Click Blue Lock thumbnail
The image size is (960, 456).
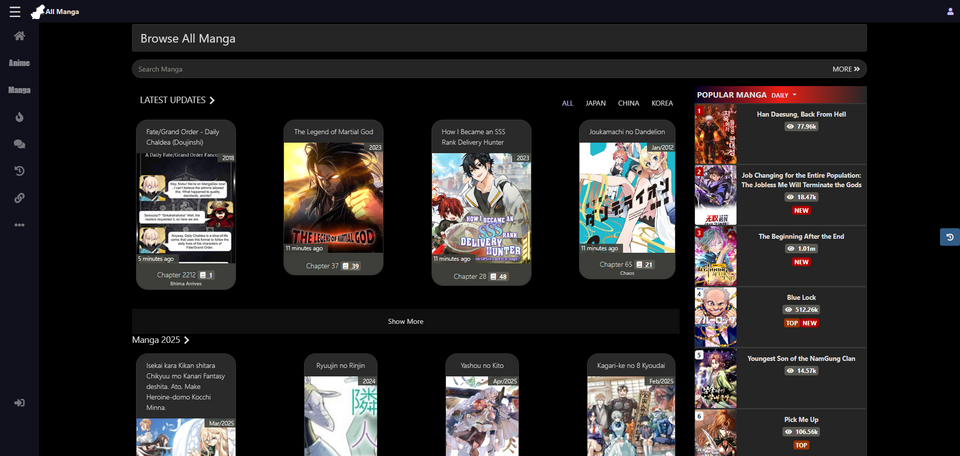(x=716, y=317)
